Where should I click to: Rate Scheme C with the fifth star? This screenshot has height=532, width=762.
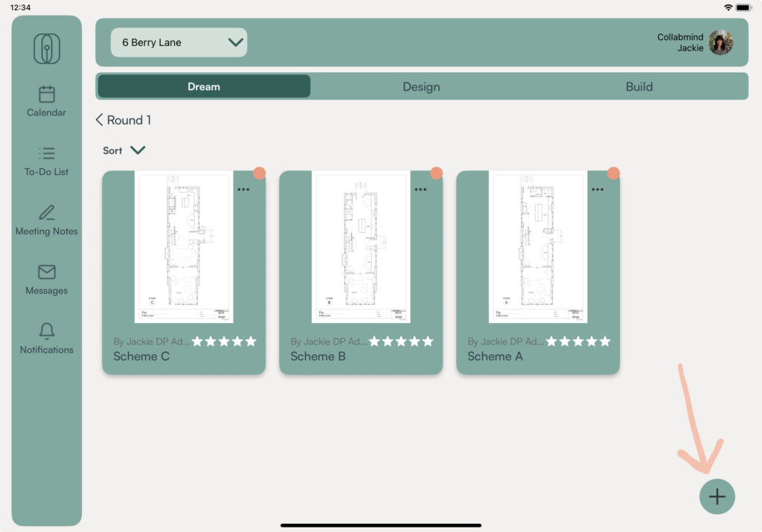(251, 342)
